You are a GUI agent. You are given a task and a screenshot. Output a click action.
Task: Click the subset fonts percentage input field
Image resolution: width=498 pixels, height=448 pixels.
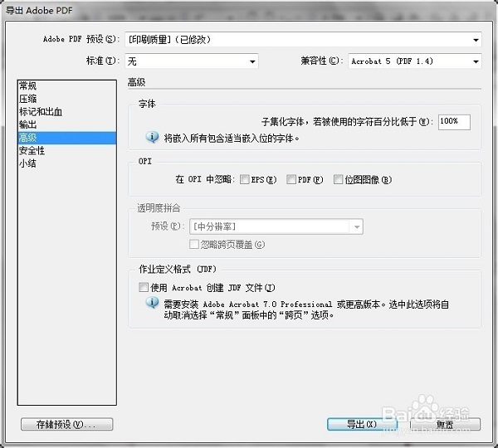click(x=454, y=121)
